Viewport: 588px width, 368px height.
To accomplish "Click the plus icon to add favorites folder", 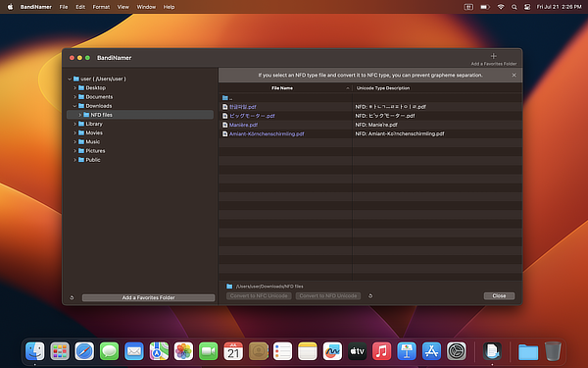I will coord(494,56).
